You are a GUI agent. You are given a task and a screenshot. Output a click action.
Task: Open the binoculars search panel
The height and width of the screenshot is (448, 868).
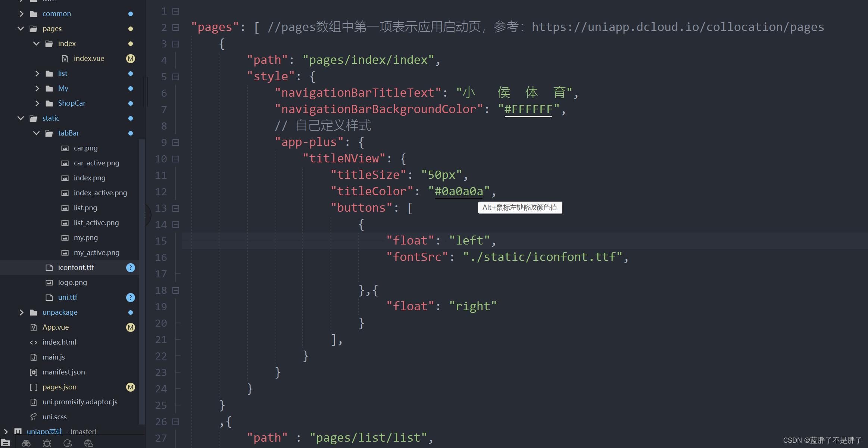[26, 443]
